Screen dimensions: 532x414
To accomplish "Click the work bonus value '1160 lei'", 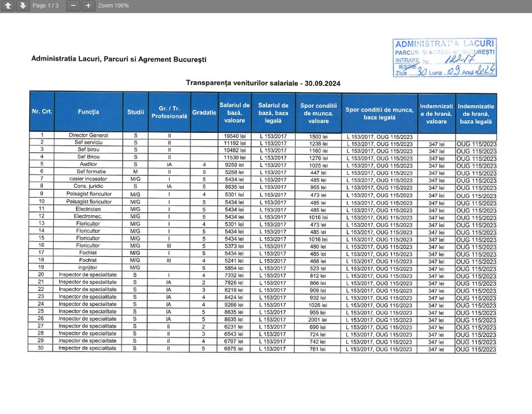I will click(318, 151).
